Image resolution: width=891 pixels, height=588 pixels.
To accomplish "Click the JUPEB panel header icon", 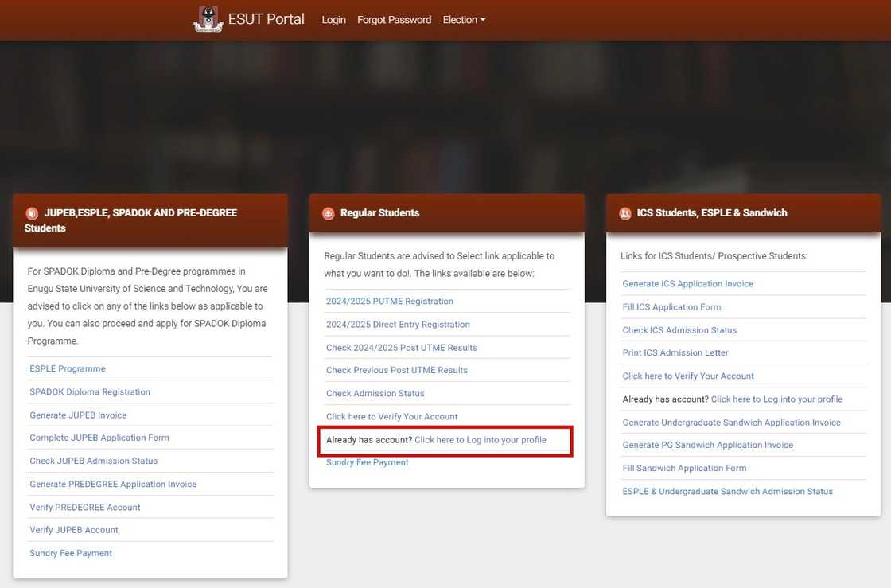I will pyautogui.click(x=32, y=213).
